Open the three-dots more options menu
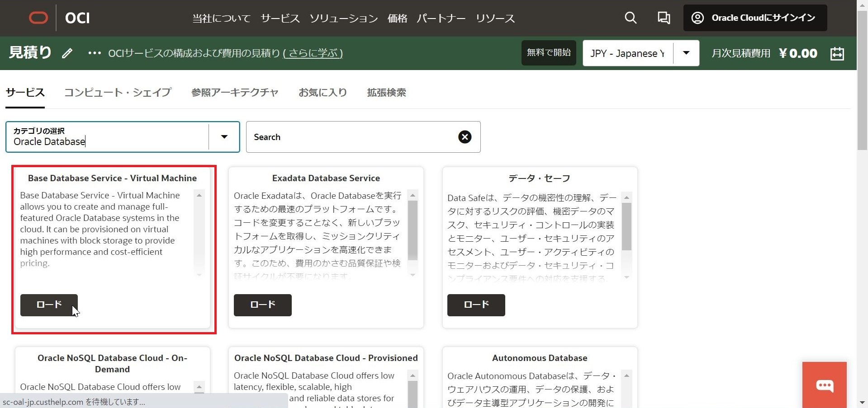The height and width of the screenshot is (408, 868). click(x=94, y=53)
